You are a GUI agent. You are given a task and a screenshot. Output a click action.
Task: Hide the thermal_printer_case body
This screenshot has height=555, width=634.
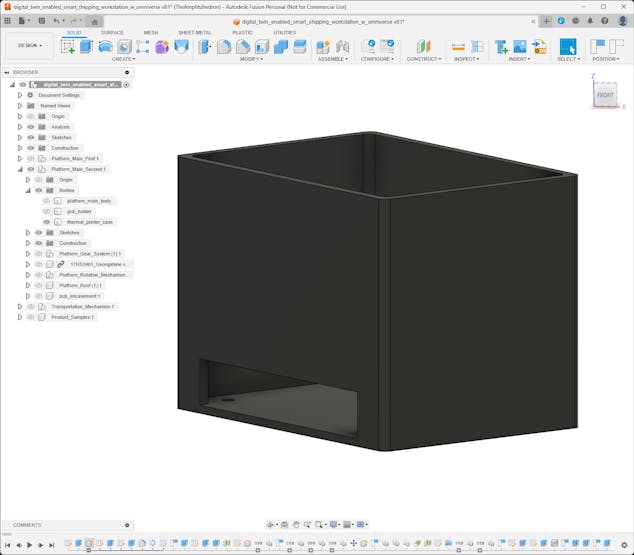[46, 222]
